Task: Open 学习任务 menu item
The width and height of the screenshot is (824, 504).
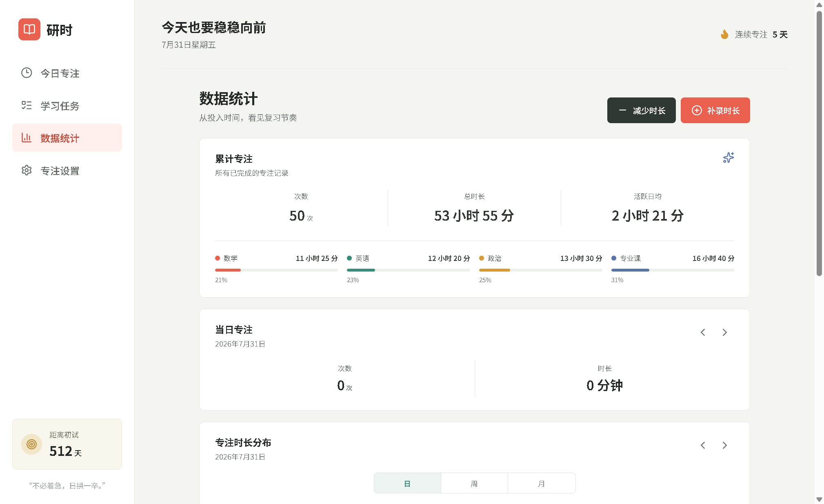Action: (67, 106)
